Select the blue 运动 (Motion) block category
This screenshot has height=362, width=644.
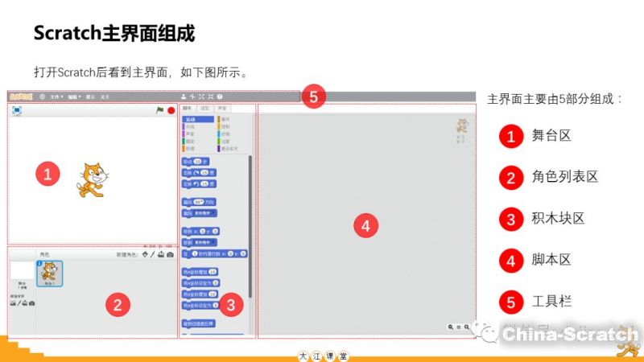pos(191,119)
